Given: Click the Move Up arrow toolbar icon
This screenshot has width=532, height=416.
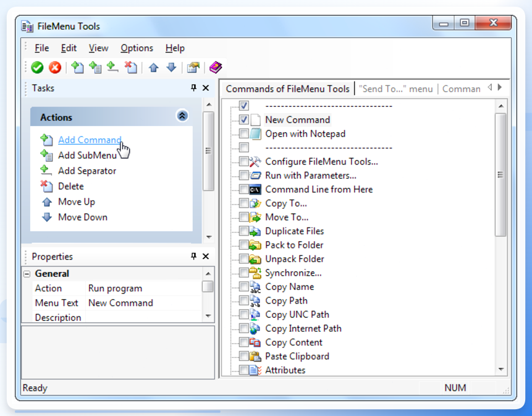Looking at the screenshot, I should 154,67.
